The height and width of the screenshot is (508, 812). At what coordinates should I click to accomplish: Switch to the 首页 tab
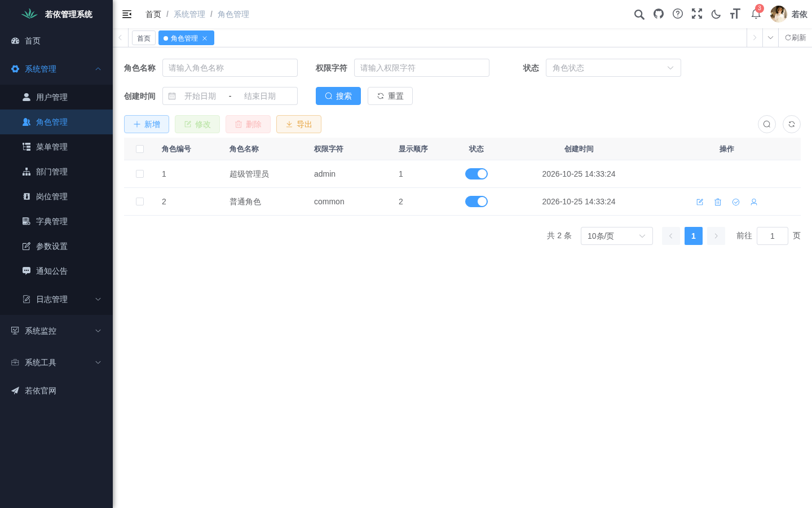(x=144, y=38)
